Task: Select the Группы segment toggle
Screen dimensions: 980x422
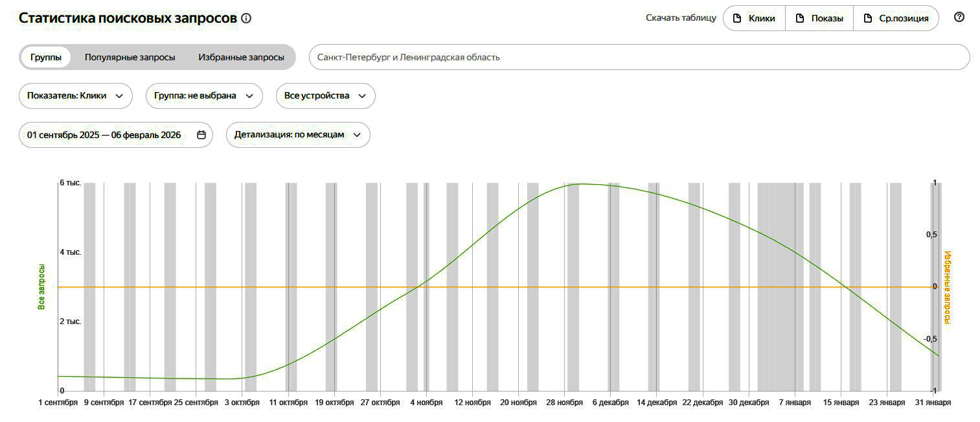Action: (x=46, y=57)
